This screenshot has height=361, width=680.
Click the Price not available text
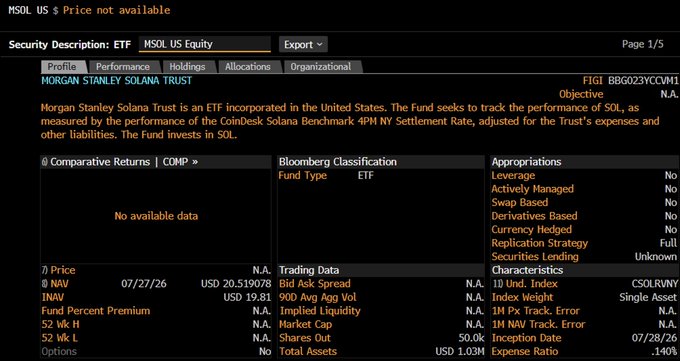point(117,10)
